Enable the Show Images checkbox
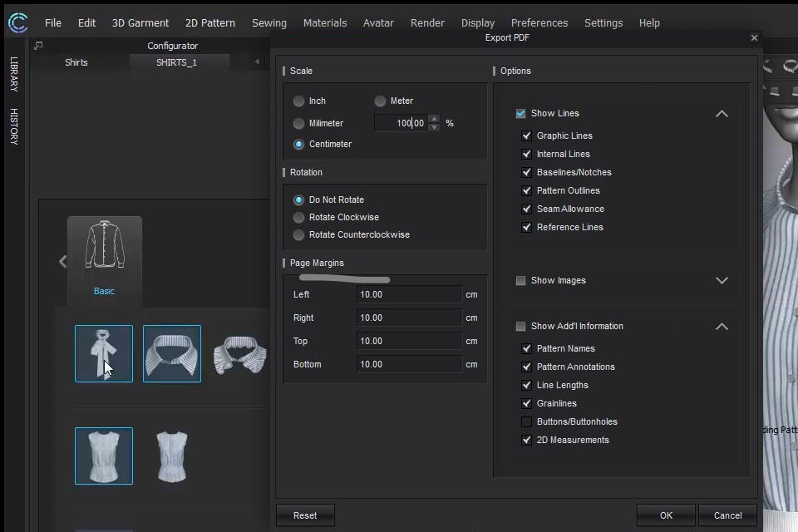Viewport: 798px width, 532px height. click(520, 280)
